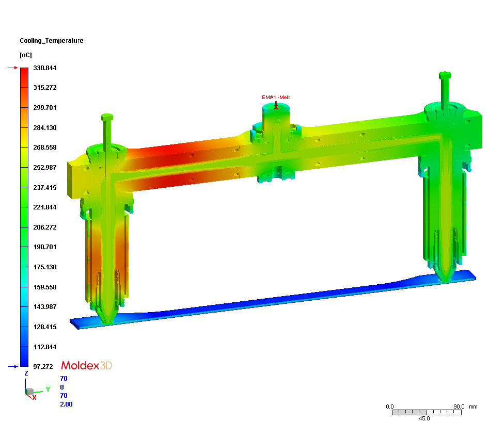The width and height of the screenshot is (504, 423).
Task: Click the 190.701 legend value
Action: (x=45, y=247)
